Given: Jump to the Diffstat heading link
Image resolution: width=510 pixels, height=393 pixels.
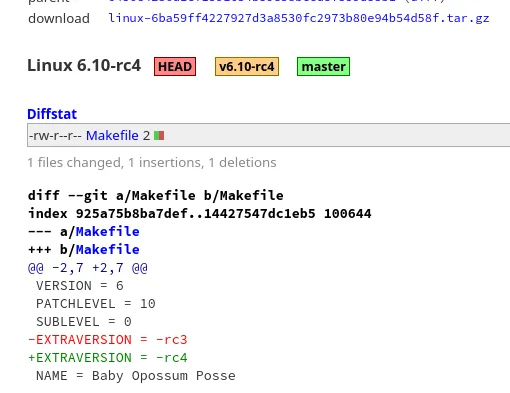Looking at the screenshot, I should pos(52,114).
